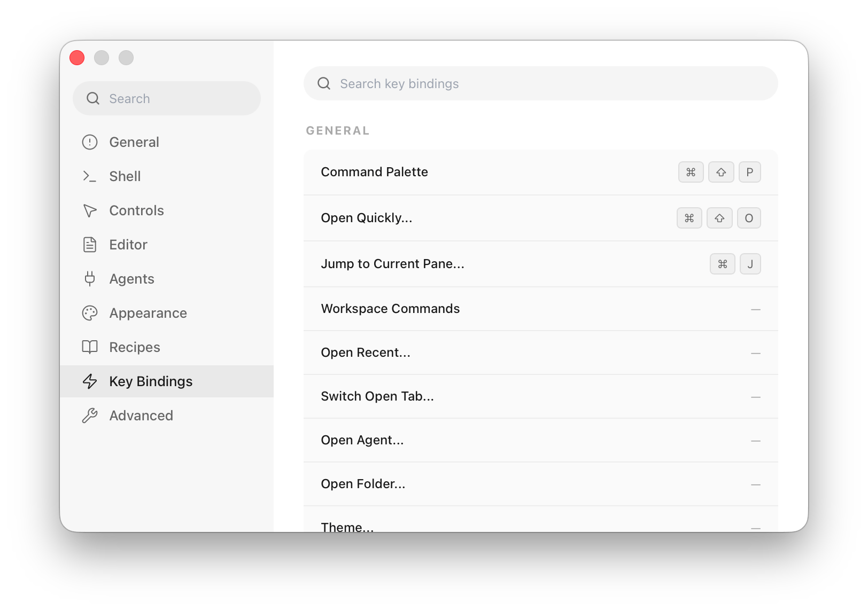The height and width of the screenshot is (611, 868).
Task: Click the O key of Open Quickly shortcut
Action: (x=749, y=218)
